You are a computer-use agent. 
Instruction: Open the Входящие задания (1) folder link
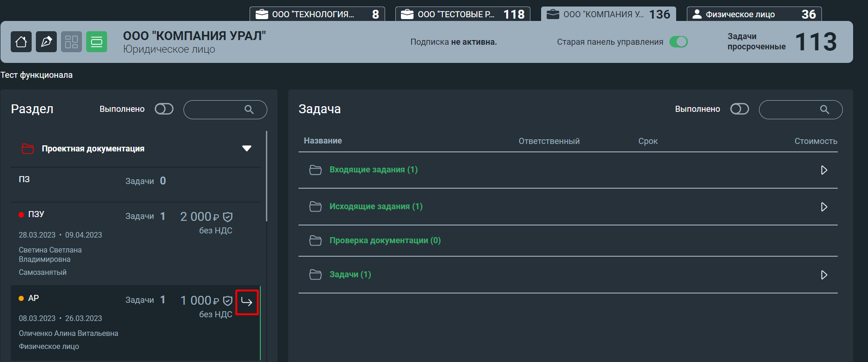[373, 170]
